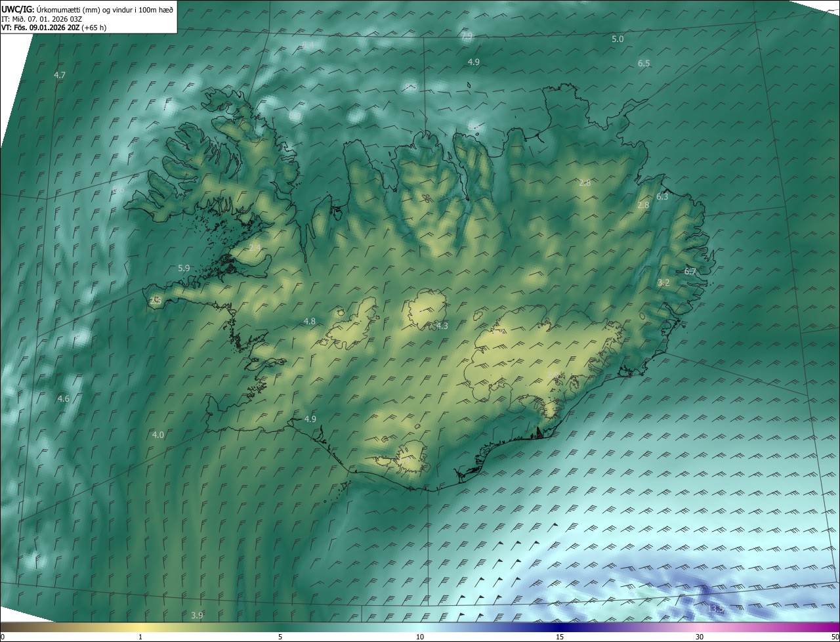This screenshot has height=642, width=840.
Task: Click the 6.5 value label on the map
Action: coord(644,63)
